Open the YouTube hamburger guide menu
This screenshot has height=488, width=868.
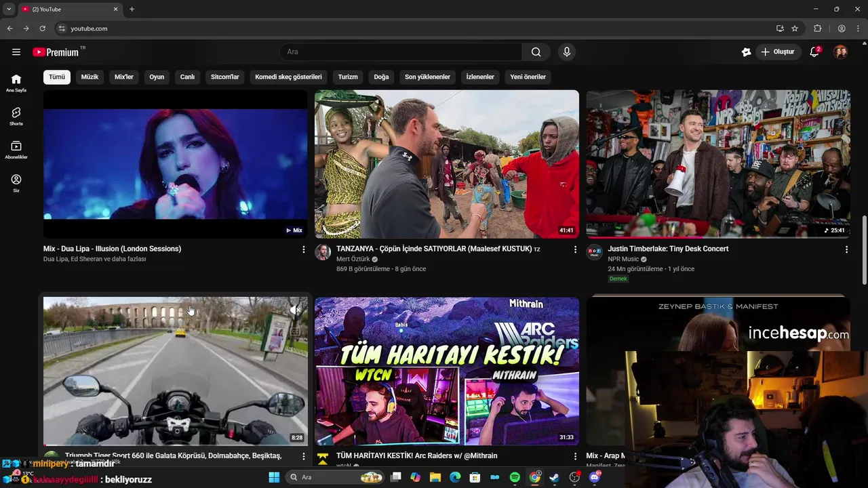(x=16, y=52)
